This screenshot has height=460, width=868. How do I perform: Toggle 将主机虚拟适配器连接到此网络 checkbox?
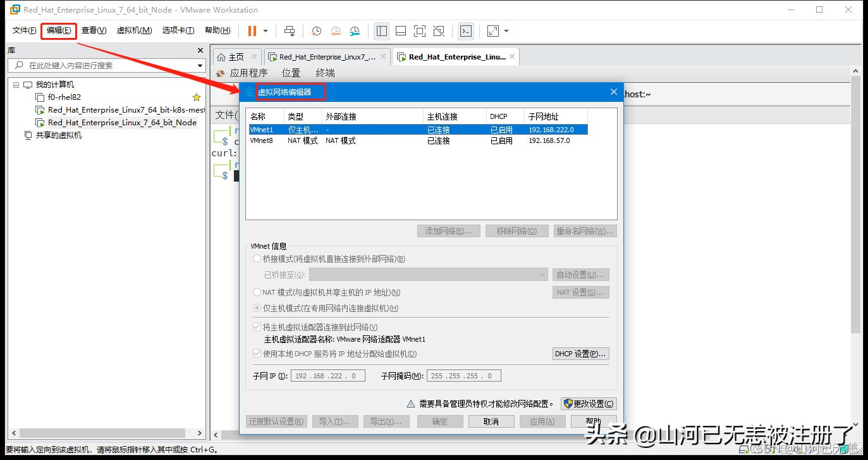coord(257,327)
